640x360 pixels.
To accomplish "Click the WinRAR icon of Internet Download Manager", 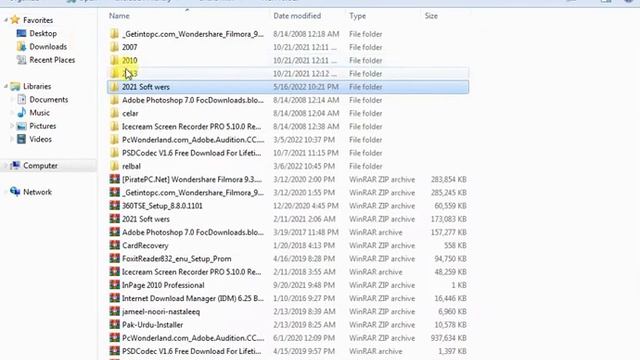I will click(x=115, y=298).
